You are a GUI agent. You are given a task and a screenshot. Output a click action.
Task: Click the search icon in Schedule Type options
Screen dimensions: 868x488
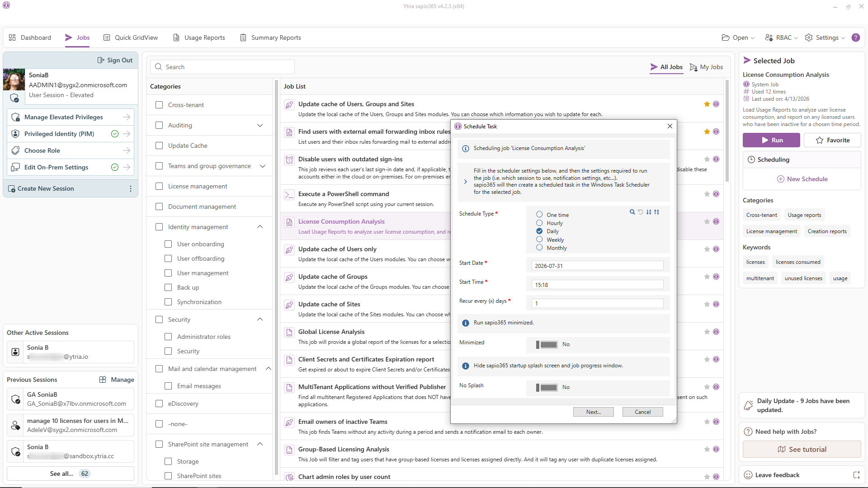(x=632, y=212)
